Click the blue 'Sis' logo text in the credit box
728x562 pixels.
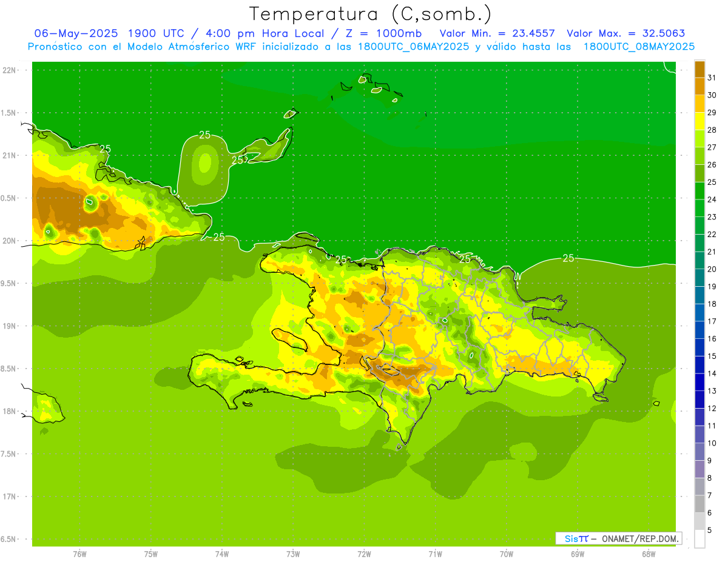tap(571, 538)
